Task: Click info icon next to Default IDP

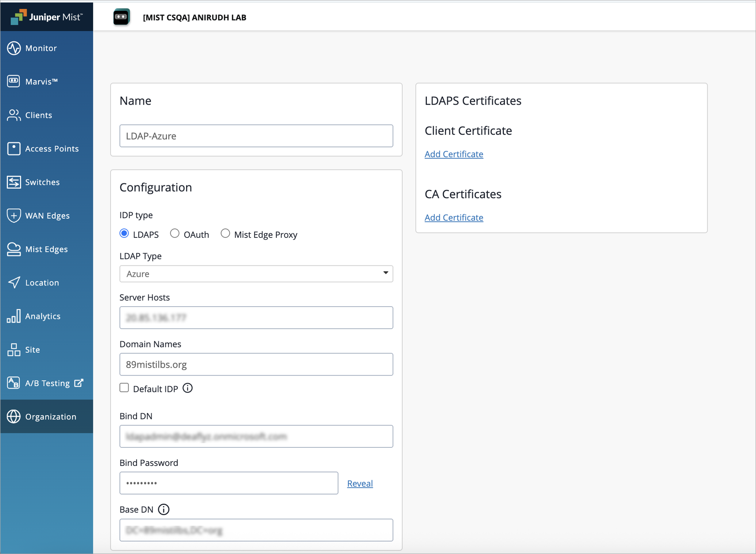Action: (x=188, y=388)
